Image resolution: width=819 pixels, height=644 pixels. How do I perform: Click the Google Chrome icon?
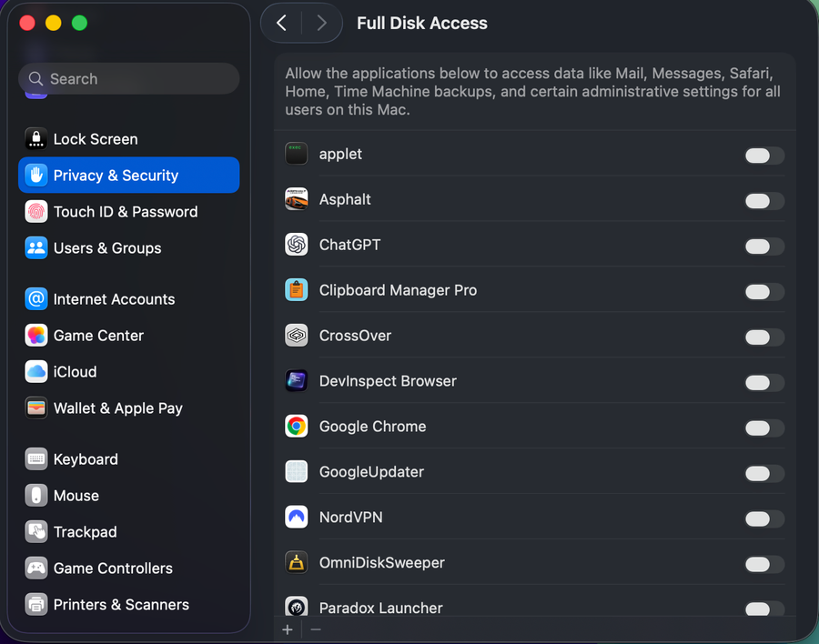[x=296, y=427]
